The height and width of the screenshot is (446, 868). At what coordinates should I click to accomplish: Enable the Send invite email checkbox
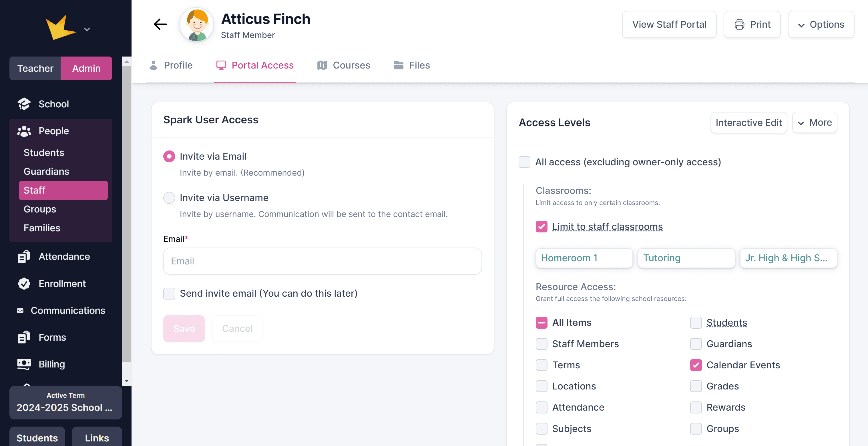(169, 294)
